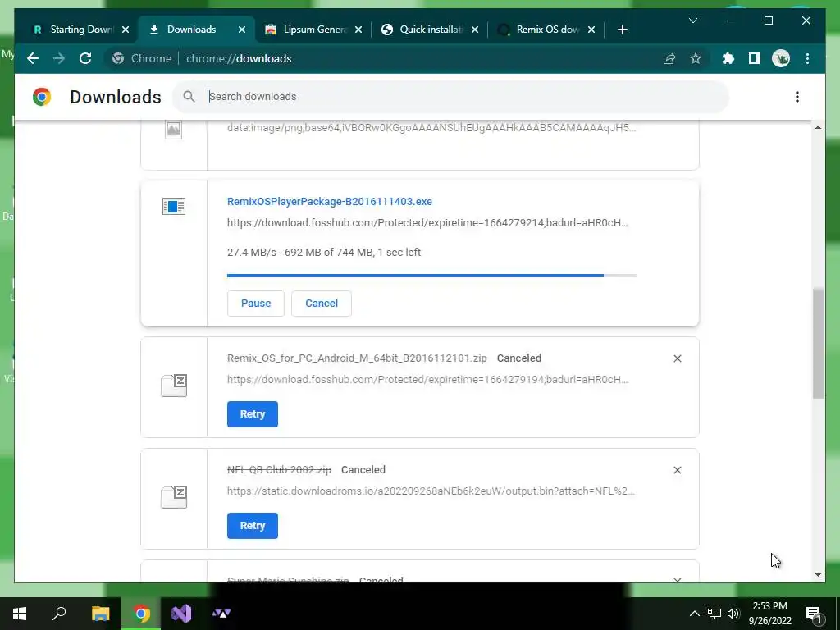Open Chrome's three-dot main menu

point(807,58)
